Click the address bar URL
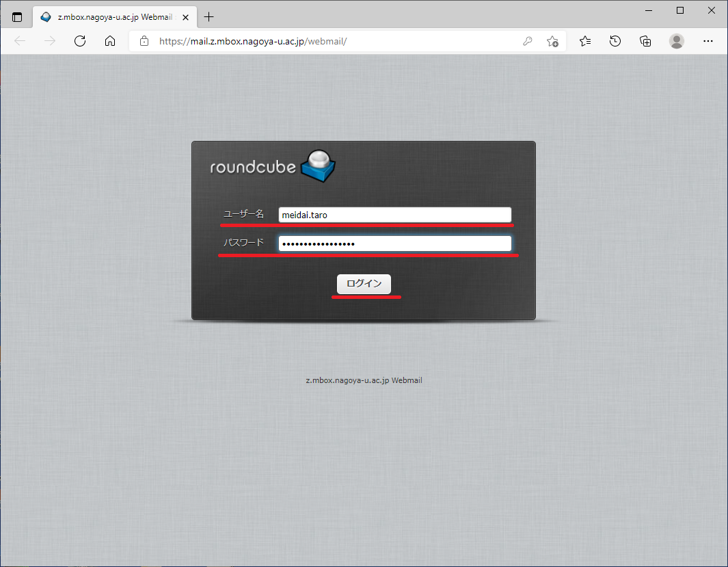The height and width of the screenshot is (567, 728). point(253,41)
